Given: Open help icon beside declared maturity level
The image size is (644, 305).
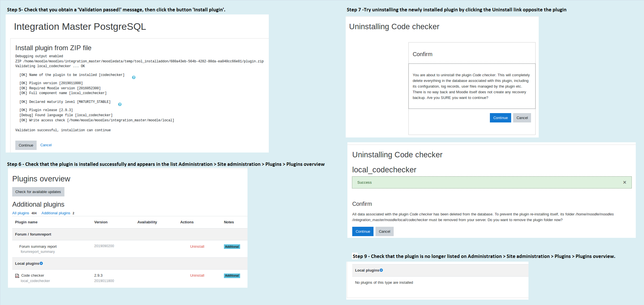Looking at the screenshot, I should click(x=120, y=104).
